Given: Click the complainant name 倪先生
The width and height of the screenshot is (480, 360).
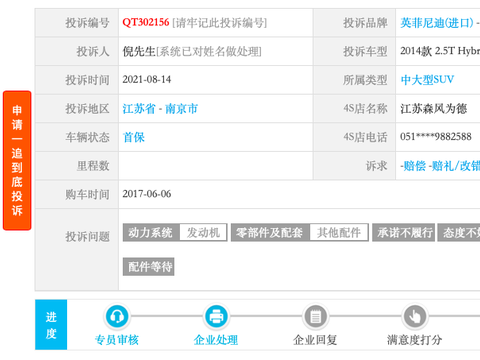Looking at the screenshot, I should [139, 51].
